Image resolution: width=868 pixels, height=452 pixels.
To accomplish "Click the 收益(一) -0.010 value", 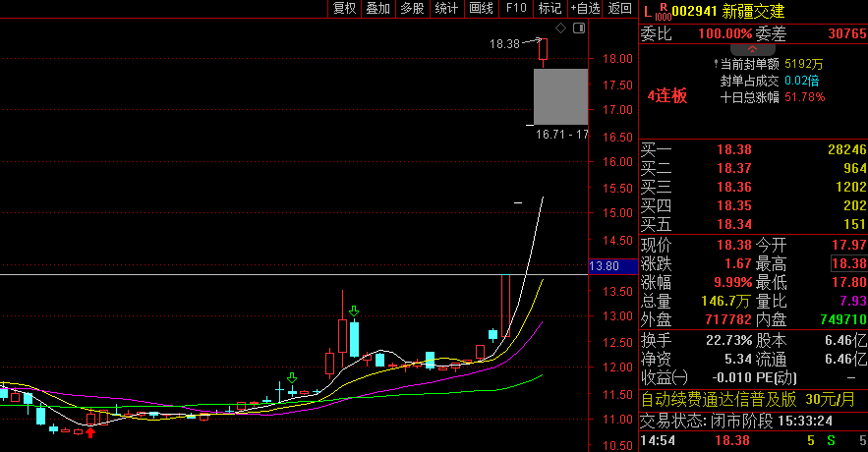I will click(x=731, y=378).
